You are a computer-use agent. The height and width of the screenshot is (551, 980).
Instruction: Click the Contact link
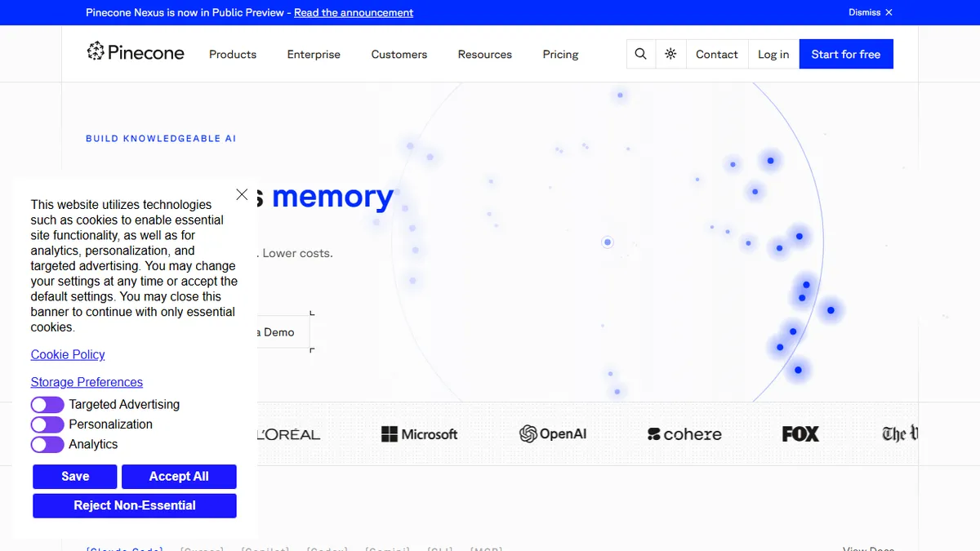click(717, 54)
